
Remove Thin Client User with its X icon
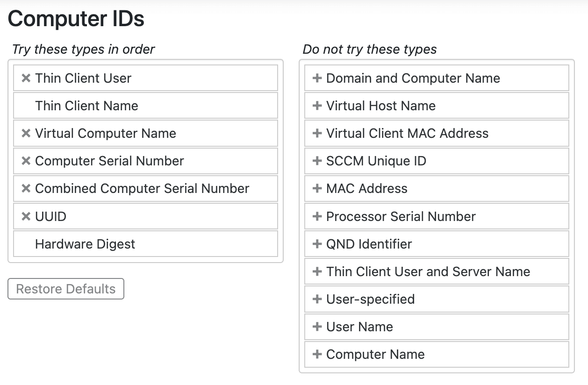coord(26,78)
